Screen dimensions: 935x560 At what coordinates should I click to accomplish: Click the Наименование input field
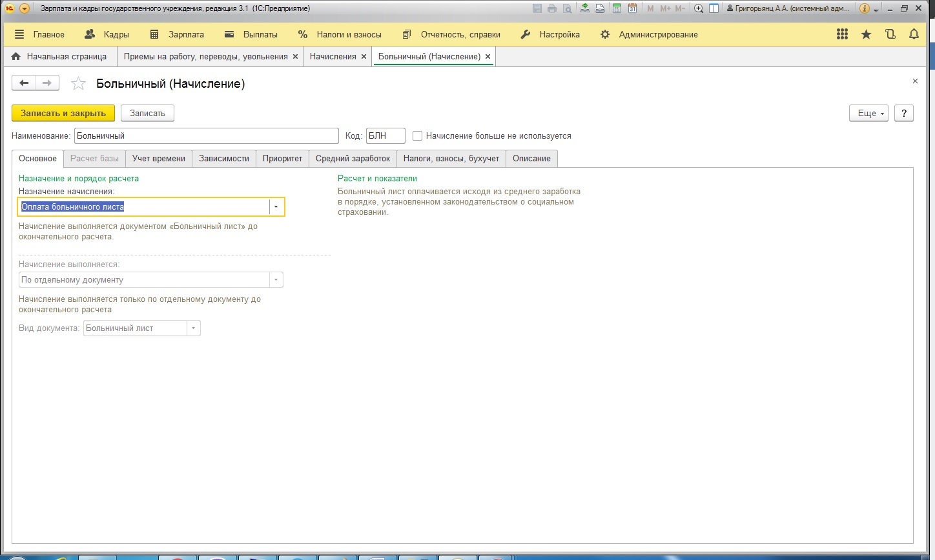[x=207, y=136]
